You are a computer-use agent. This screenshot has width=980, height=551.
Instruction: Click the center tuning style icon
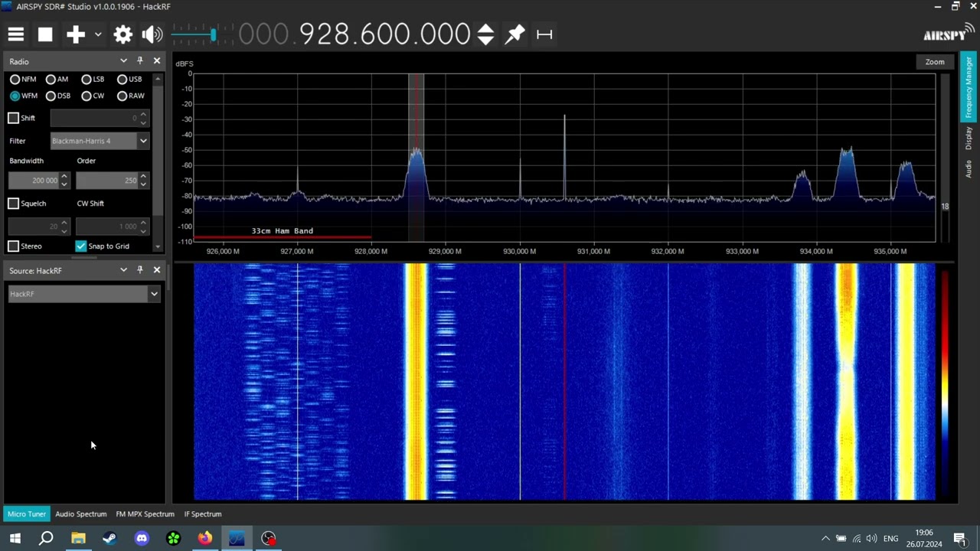tap(544, 34)
